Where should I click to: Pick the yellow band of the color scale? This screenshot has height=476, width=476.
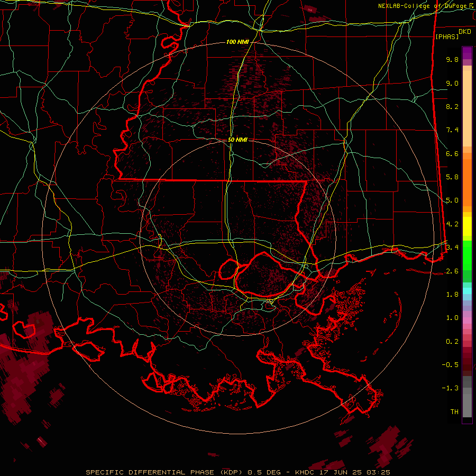tap(467, 226)
